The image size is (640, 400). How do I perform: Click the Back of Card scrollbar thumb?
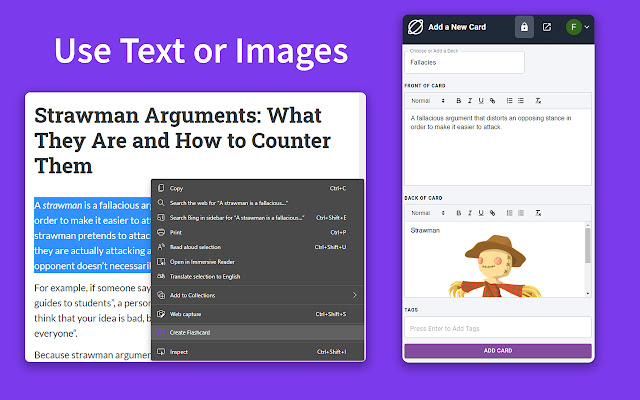coord(588,245)
